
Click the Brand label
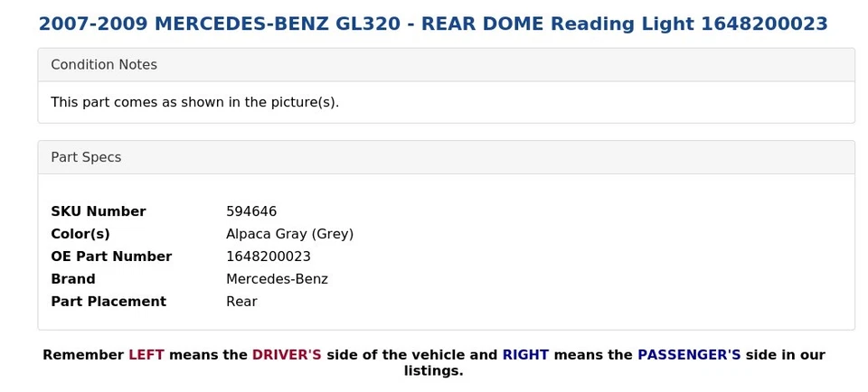tap(73, 279)
